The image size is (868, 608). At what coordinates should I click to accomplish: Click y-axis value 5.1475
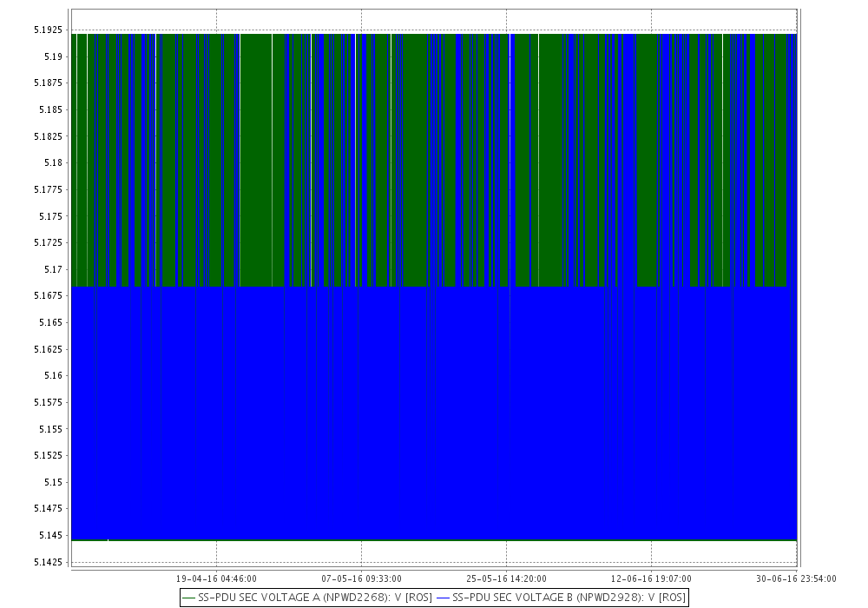pos(48,508)
